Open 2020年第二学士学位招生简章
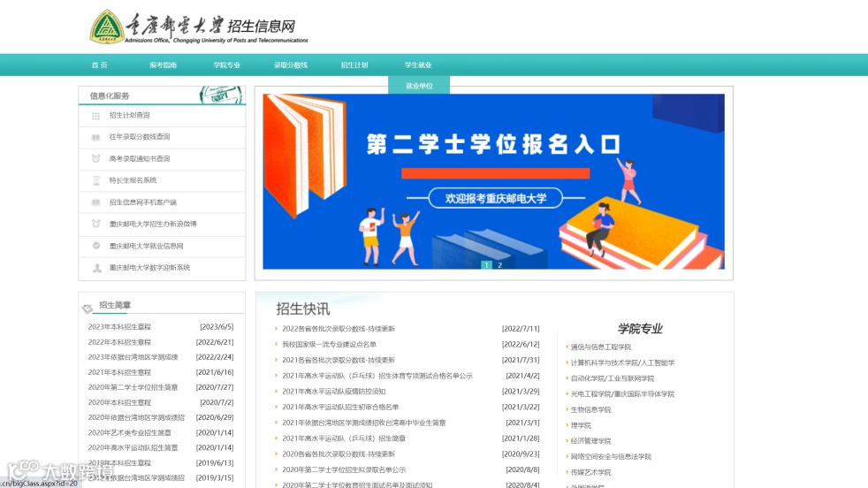868x488 pixels. tap(133, 387)
